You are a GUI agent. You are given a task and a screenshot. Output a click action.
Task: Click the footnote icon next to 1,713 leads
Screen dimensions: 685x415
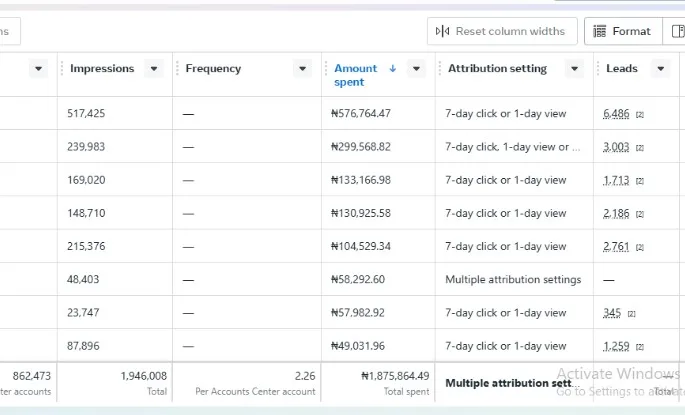[x=640, y=181]
